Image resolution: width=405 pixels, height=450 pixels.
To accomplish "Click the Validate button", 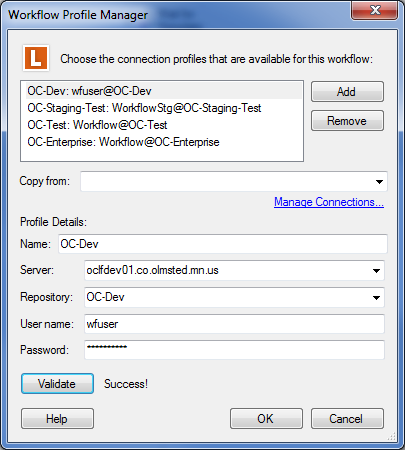I will pos(57,384).
